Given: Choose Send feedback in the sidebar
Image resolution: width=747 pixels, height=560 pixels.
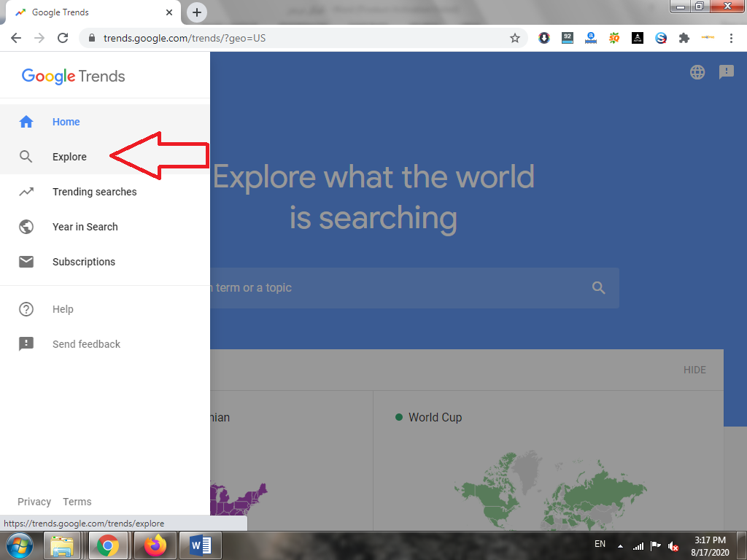Looking at the screenshot, I should click(x=105, y=344).
